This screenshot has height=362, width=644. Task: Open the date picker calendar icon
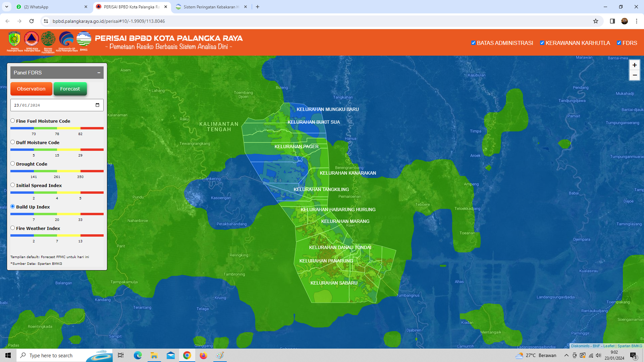pos(97,105)
